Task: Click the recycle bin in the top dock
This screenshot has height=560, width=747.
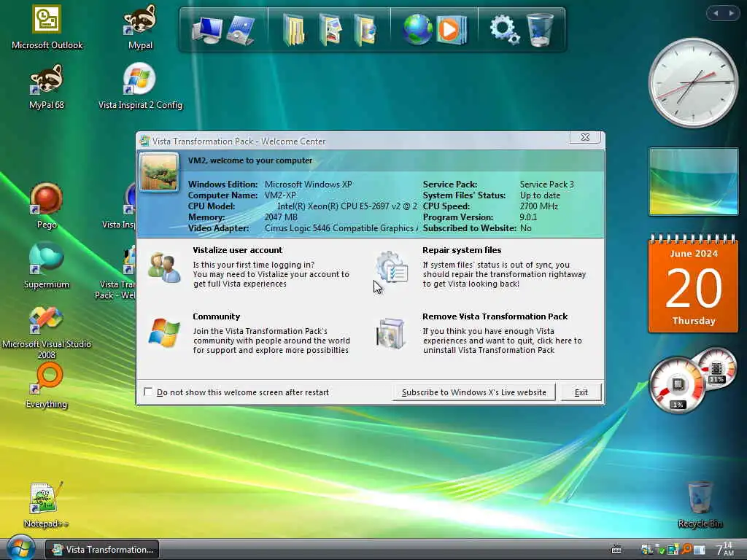Action: point(541,29)
